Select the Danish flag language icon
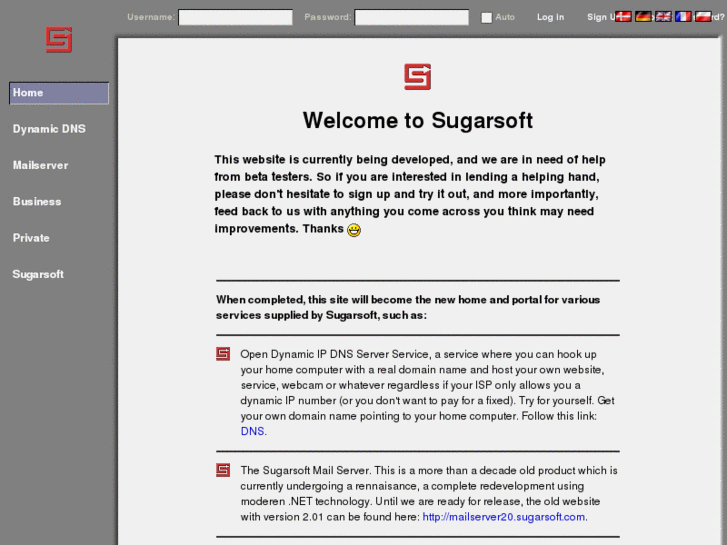Viewport: 727px width, 545px height. click(x=623, y=17)
